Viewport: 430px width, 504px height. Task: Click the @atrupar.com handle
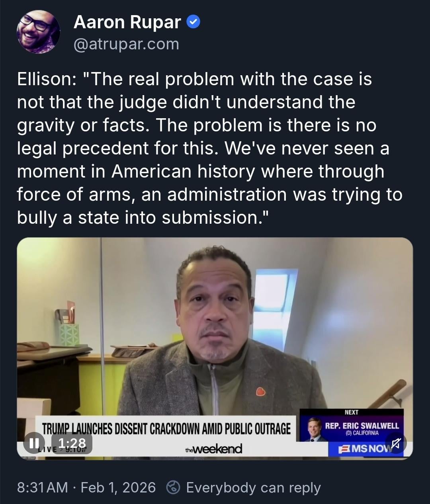tap(126, 44)
